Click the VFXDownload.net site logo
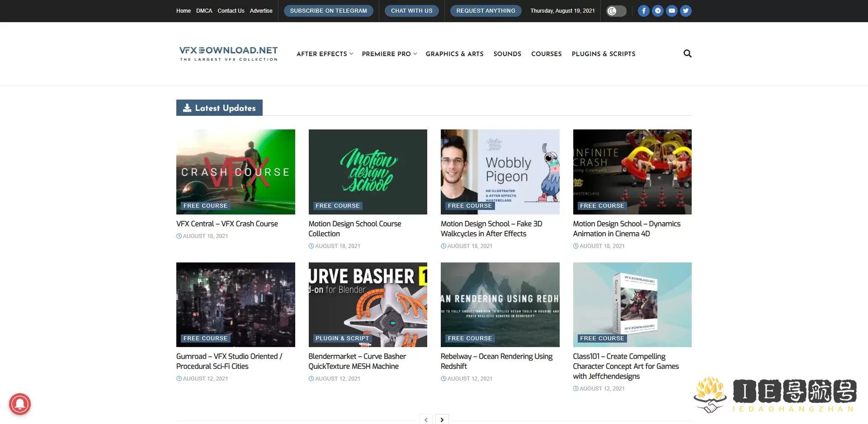Viewport: 868px width, 424px height. point(228,53)
